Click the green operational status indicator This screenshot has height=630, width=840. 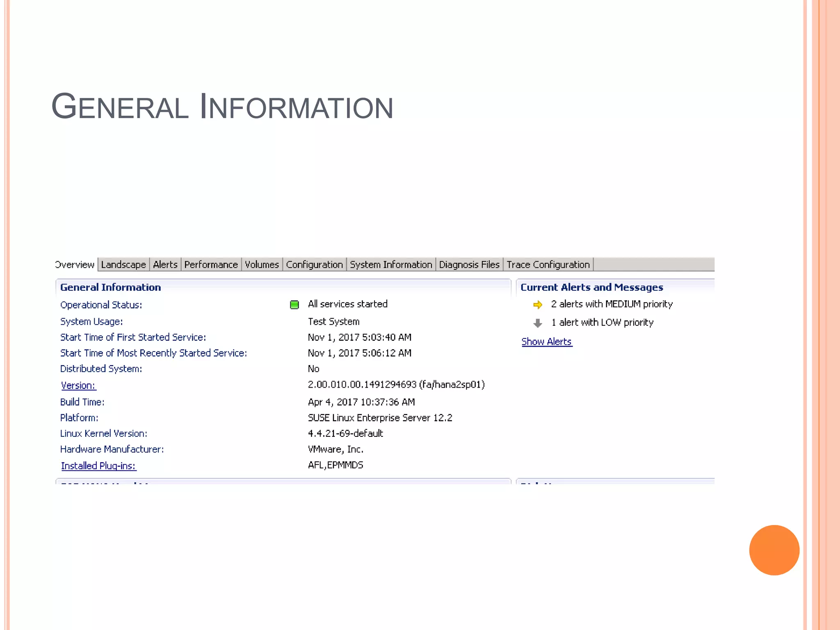pos(294,305)
